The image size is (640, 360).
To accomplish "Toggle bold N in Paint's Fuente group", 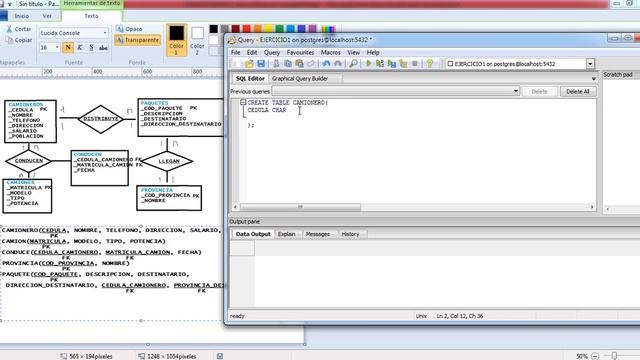I will coord(68,48).
